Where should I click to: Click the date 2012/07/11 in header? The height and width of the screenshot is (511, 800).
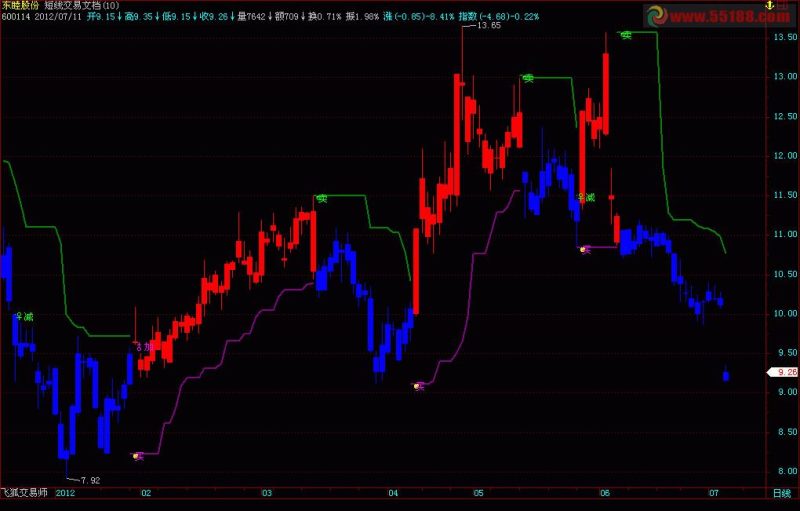click(58, 16)
